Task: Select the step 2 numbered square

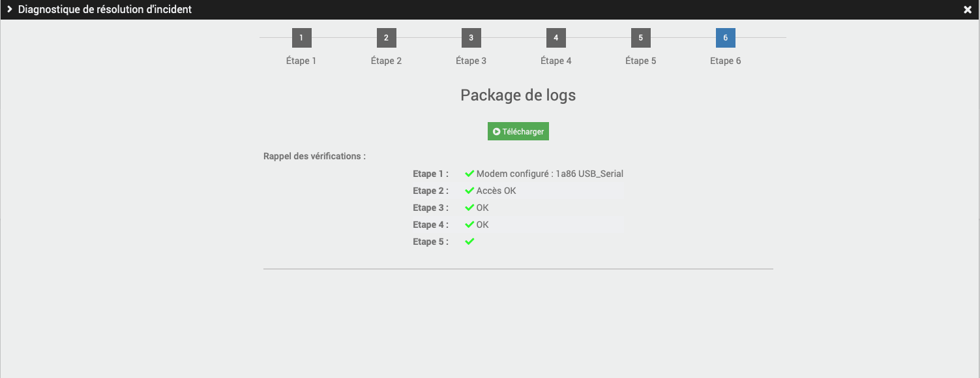Action: pyautogui.click(x=386, y=38)
